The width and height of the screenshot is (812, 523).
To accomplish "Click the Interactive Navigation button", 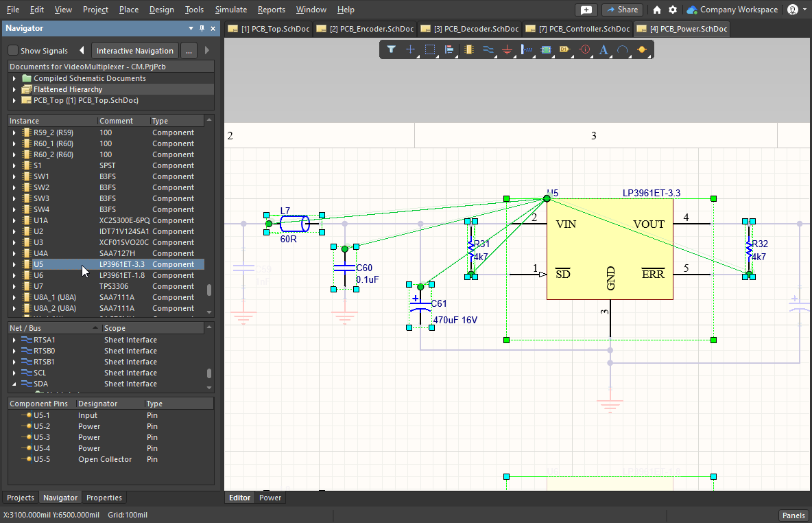I will pos(134,50).
